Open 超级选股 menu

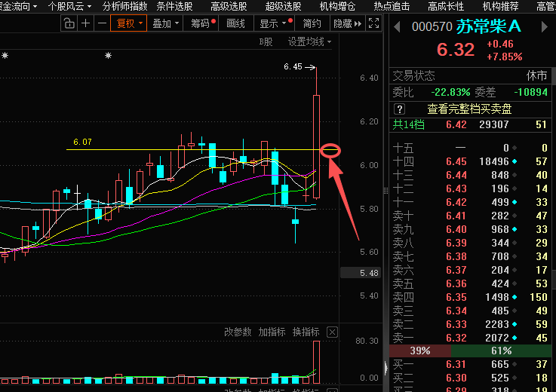(x=283, y=6)
